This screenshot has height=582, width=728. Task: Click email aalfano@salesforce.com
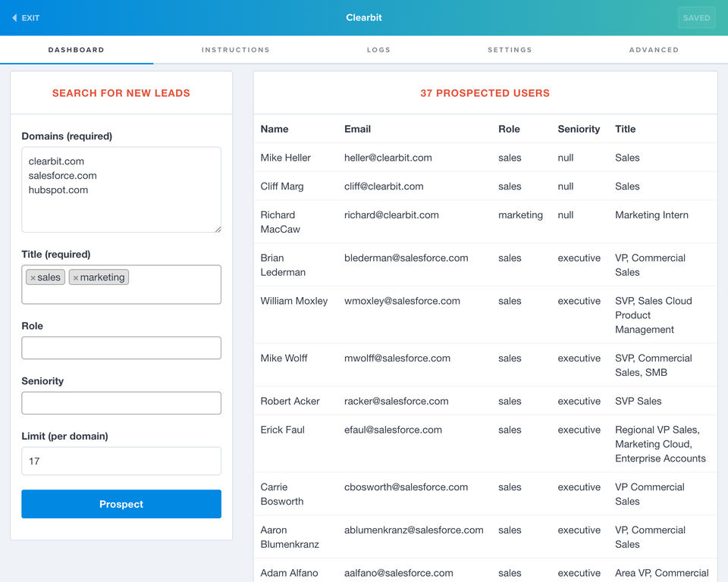399,573
